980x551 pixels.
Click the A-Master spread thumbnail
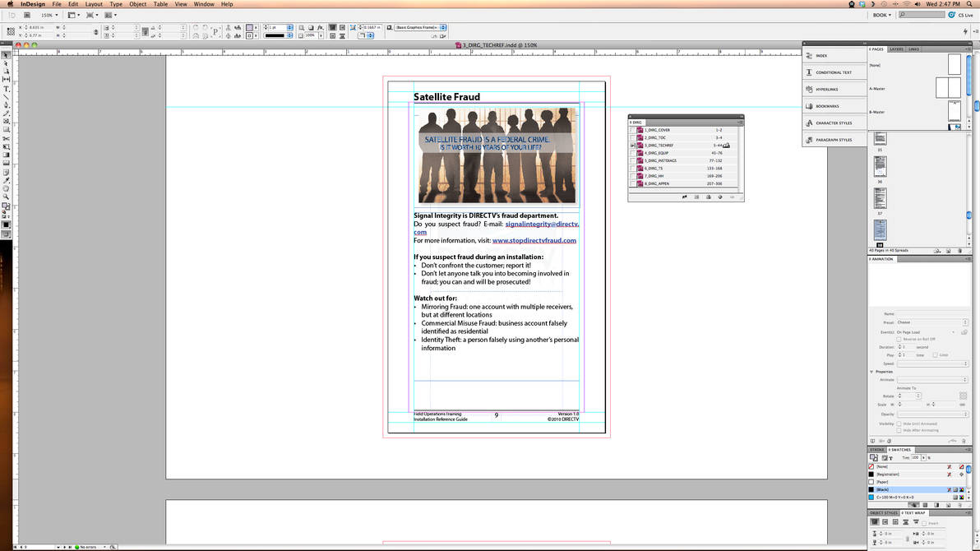pyautogui.click(x=948, y=88)
